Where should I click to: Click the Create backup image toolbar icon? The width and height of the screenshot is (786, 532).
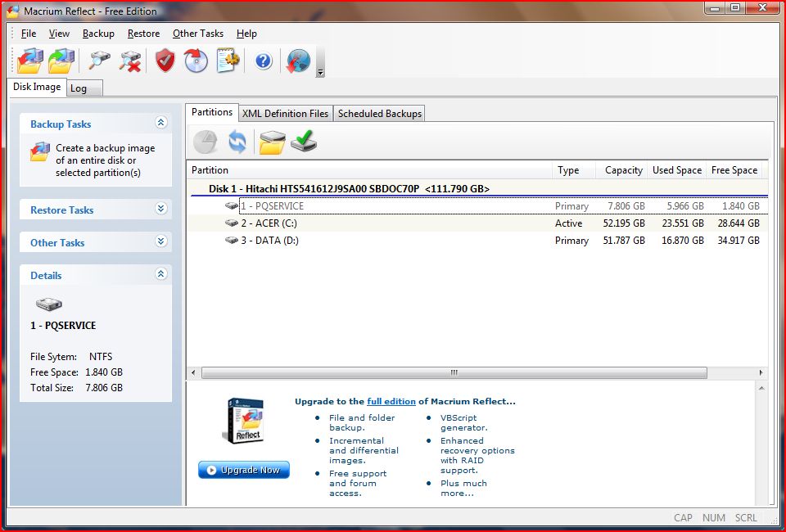click(x=30, y=61)
